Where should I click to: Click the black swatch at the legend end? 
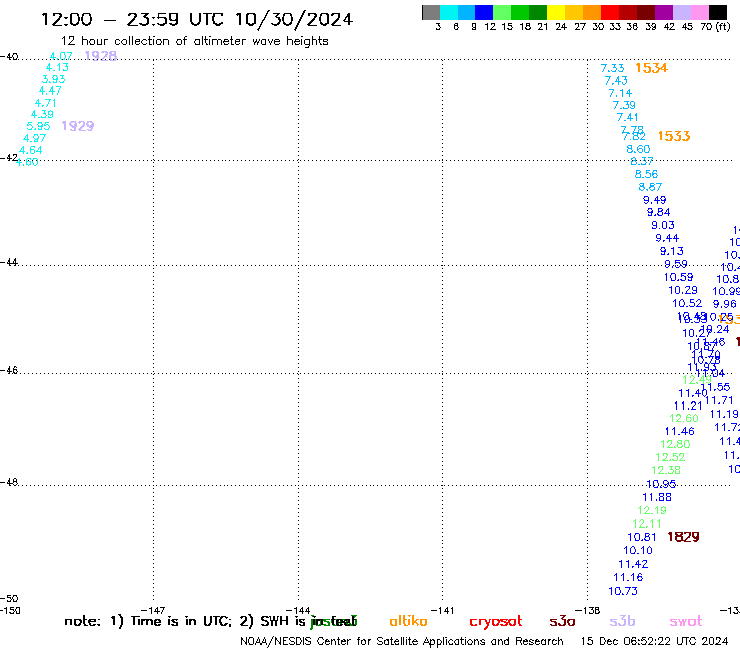tap(717, 12)
